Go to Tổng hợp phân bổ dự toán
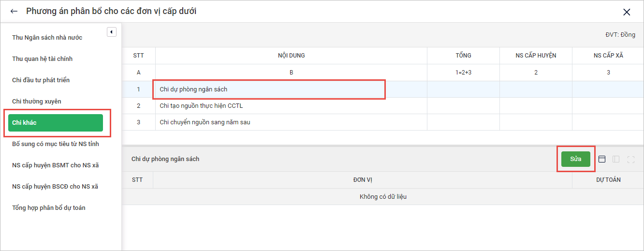644x251 pixels. click(49, 208)
